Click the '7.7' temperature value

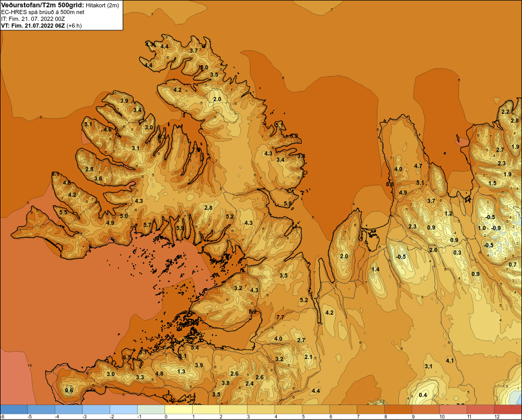click(x=280, y=317)
